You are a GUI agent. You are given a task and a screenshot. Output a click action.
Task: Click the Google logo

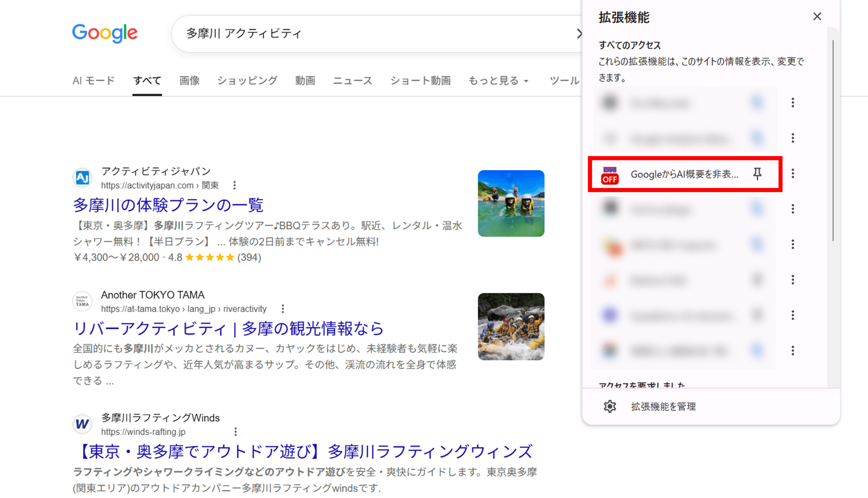point(105,33)
